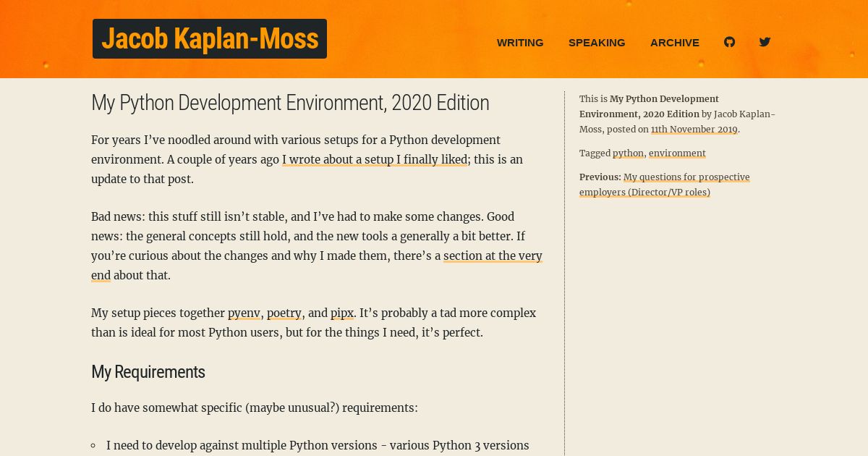Image resolution: width=868 pixels, height=456 pixels.
Task: Click the 'Bad news: this stuff' paragraph
Action: (317, 246)
